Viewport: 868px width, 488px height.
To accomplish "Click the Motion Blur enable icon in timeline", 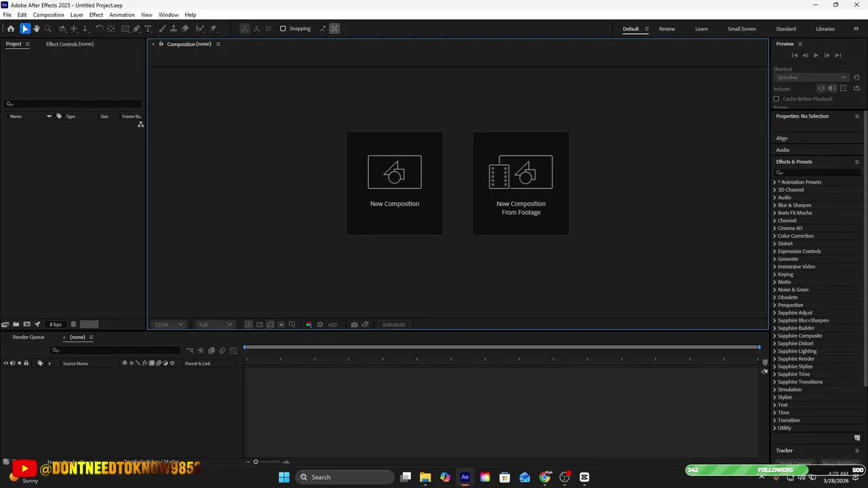I will (x=222, y=350).
